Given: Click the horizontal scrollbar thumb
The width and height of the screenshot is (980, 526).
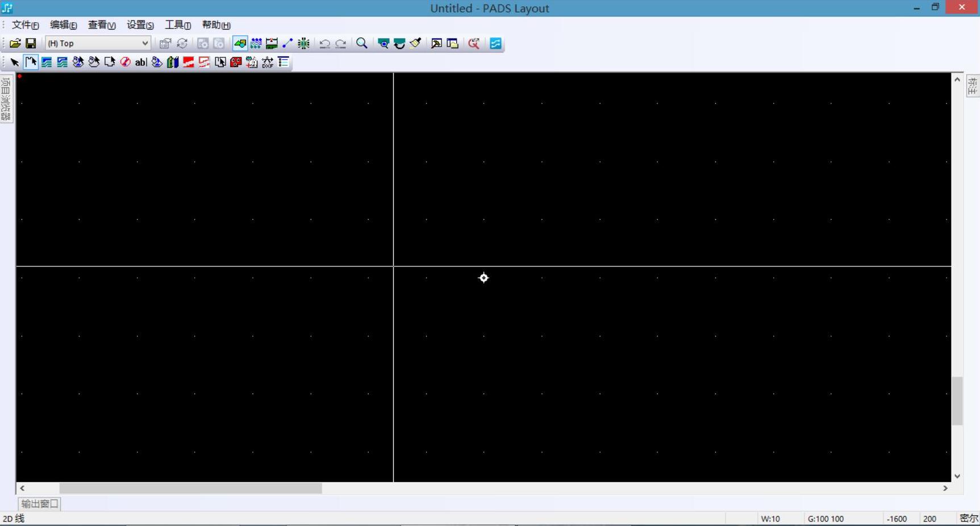Looking at the screenshot, I should [x=191, y=488].
